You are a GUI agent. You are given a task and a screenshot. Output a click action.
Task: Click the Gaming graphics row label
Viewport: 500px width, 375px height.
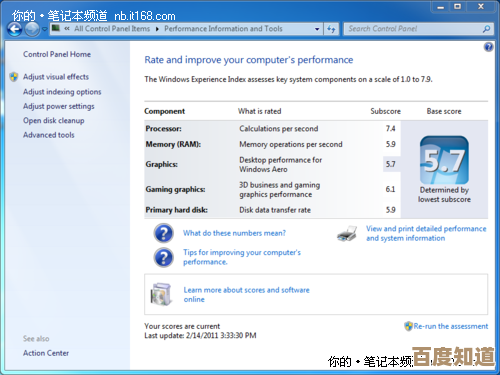point(175,189)
